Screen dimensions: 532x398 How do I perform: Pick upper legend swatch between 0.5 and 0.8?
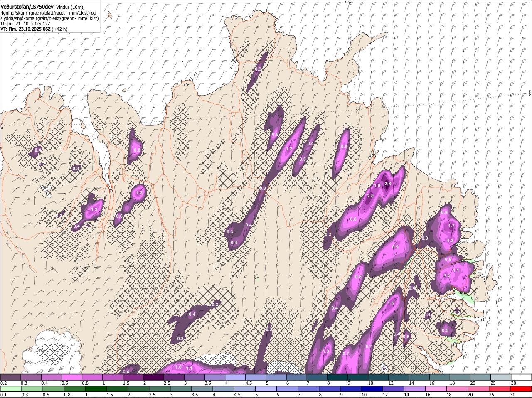pyautogui.click(x=71, y=377)
